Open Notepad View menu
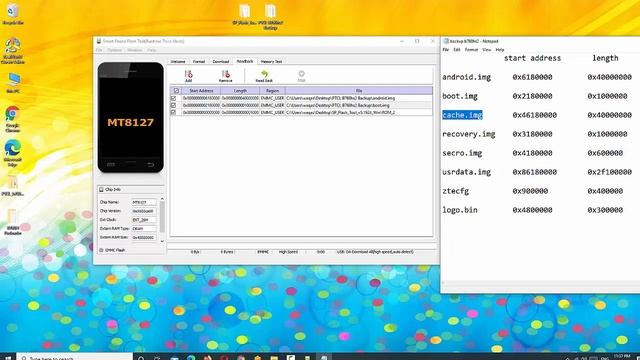 [487, 50]
